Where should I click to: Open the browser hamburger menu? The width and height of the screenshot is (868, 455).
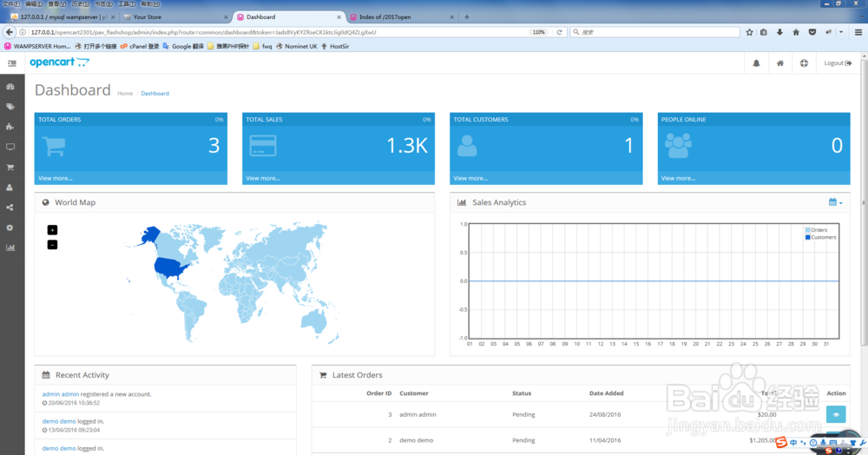pyautogui.click(x=858, y=32)
